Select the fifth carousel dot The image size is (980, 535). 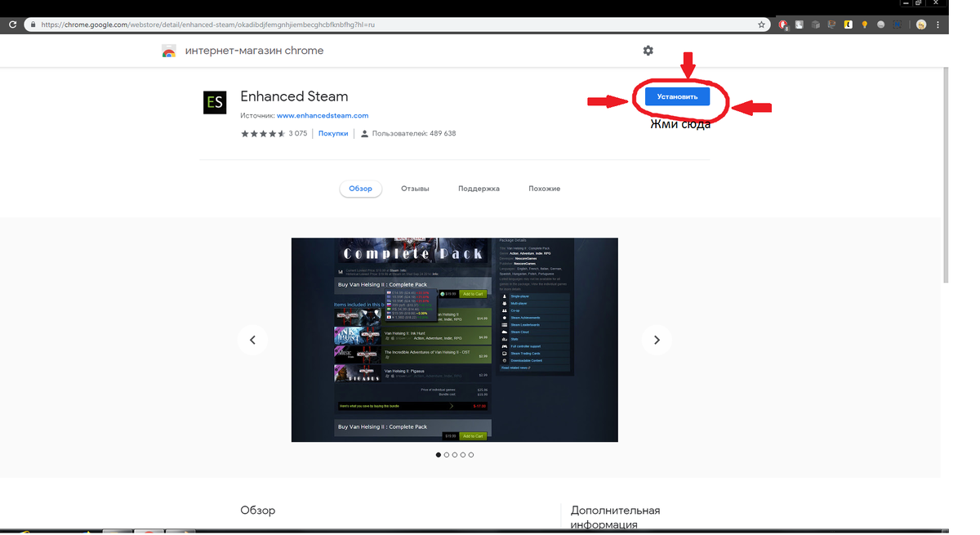pos(471,455)
